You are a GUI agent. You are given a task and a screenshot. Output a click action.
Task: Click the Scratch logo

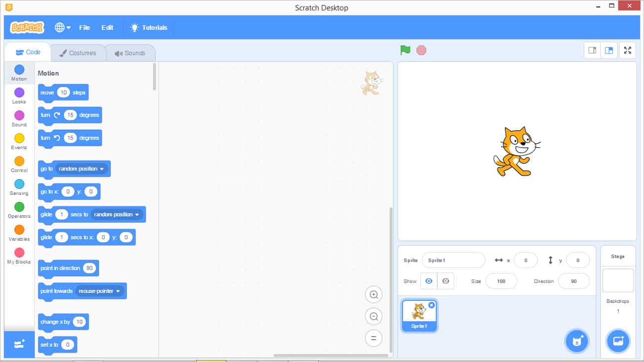pos(27,27)
